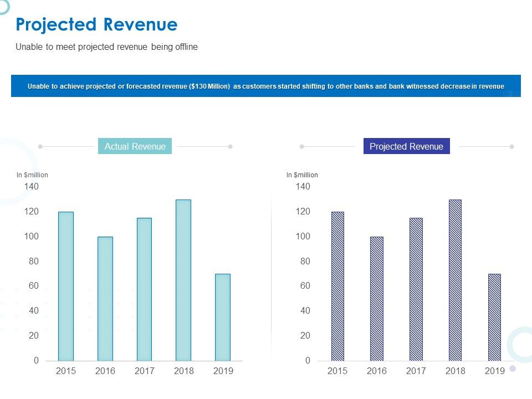Select subtitle 'Unable to meet projected revenue being offline'
Viewport: 532px width, 399px height.
point(106,47)
